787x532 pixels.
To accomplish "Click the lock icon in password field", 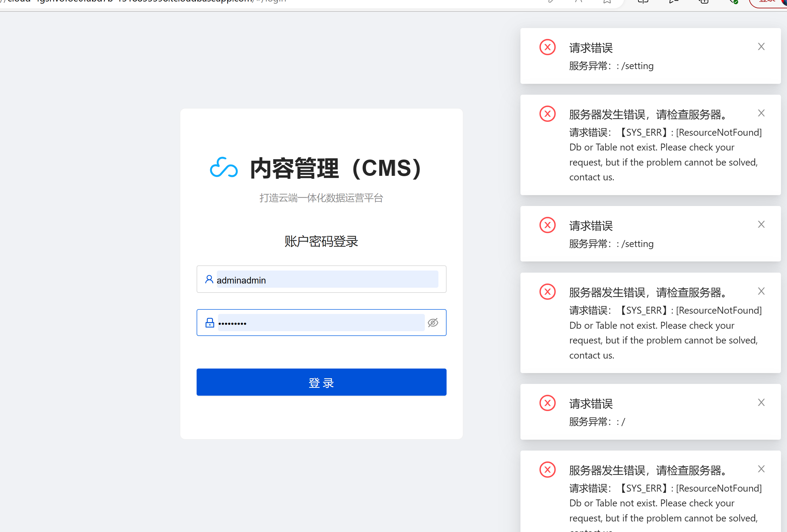I will point(210,323).
